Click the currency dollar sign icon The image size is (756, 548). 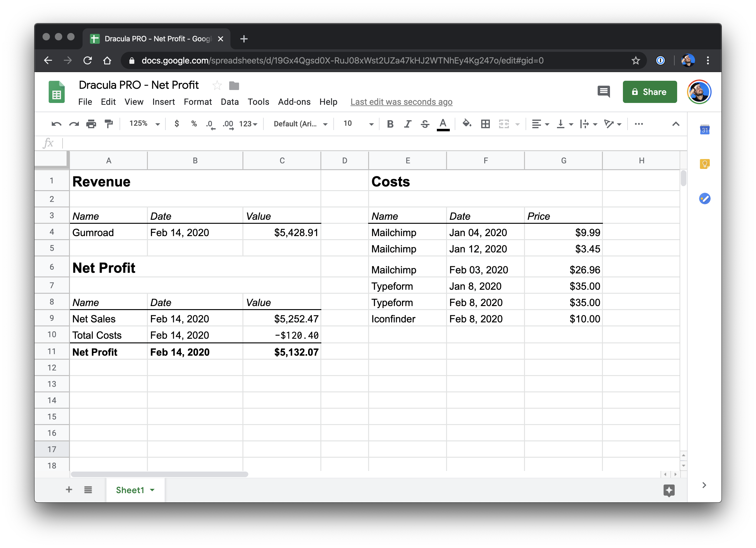(178, 123)
